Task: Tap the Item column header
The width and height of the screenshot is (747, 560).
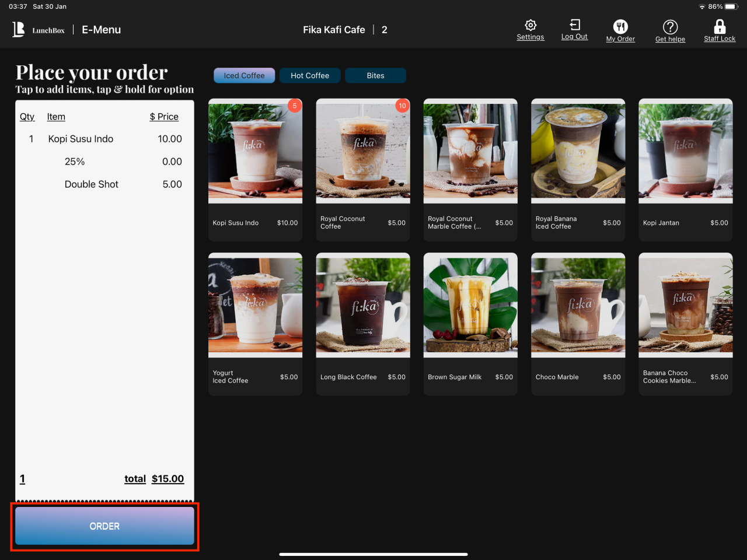Action: pos(56,117)
